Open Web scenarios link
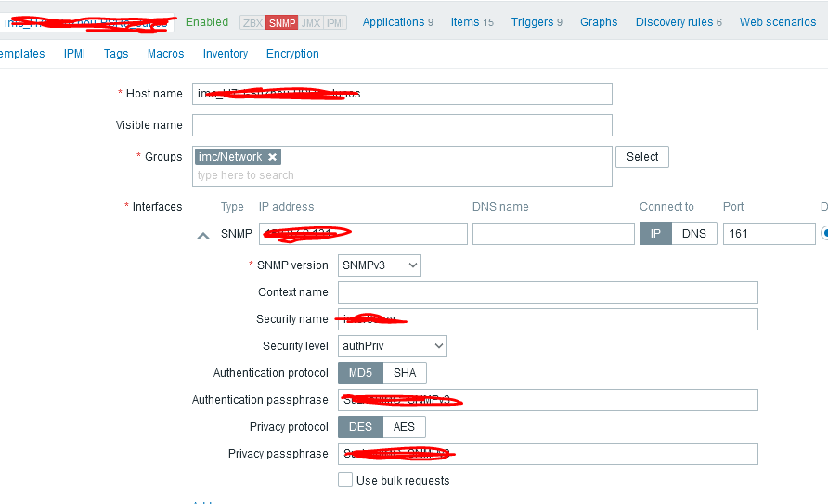This screenshot has height=504, width=828. [777, 22]
